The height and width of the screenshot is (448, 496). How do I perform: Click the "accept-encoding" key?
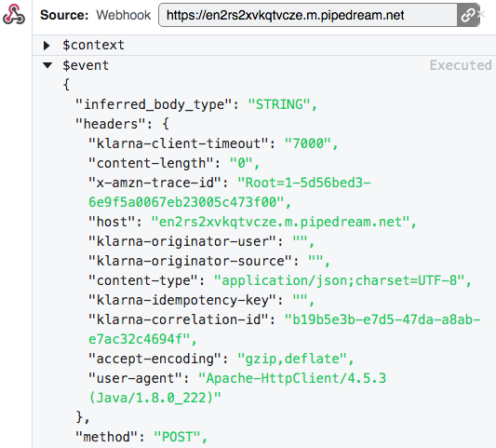(x=155, y=359)
